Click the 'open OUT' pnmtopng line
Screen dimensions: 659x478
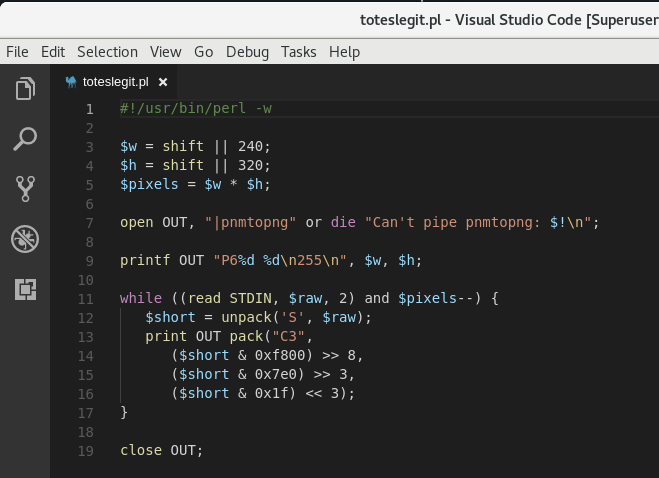point(358,223)
